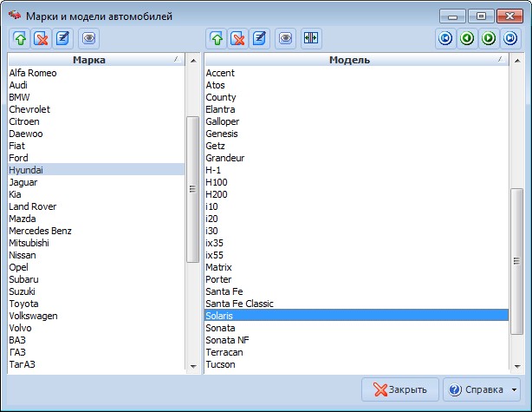This screenshot has height=412, width=532.
Task: Select model Getz
Action: coord(356,146)
